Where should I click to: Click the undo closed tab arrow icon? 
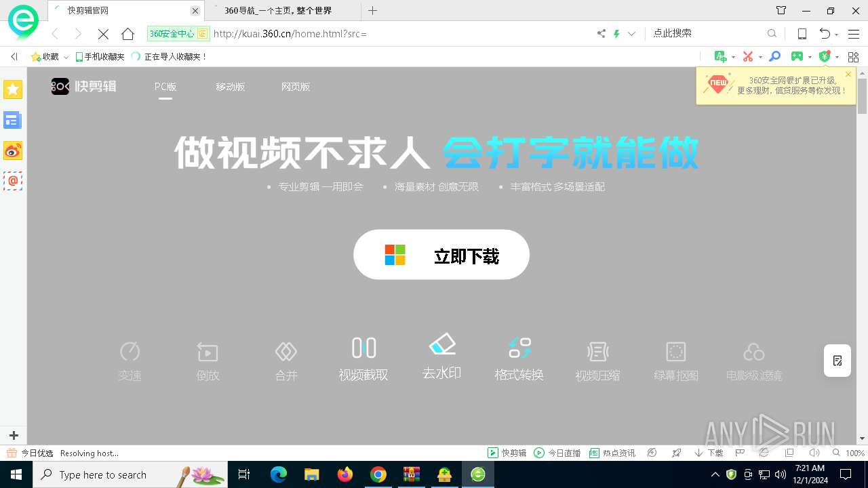point(825,33)
